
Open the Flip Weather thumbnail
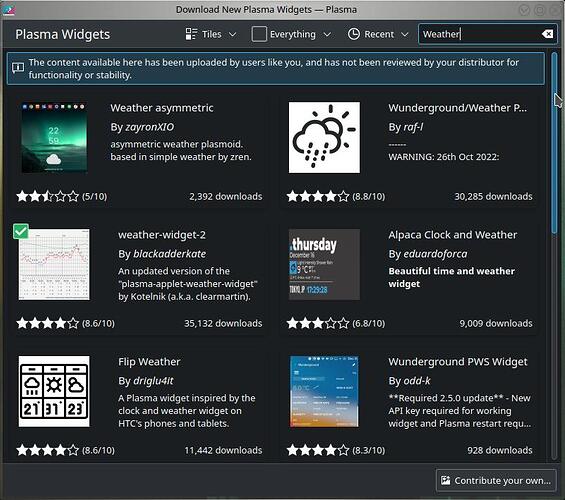(x=54, y=391)
